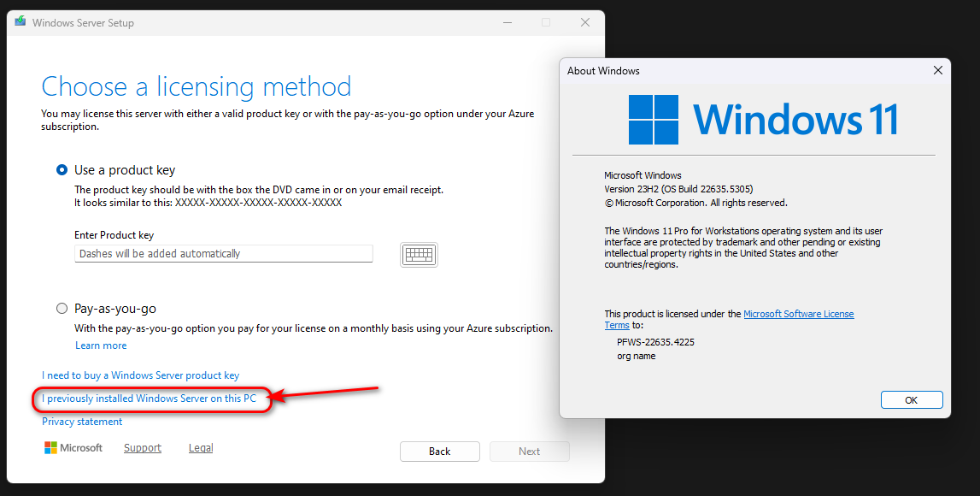980x496 pixels.
Task: Open the Privacy statement link
Action: click(x=82, y=422)
